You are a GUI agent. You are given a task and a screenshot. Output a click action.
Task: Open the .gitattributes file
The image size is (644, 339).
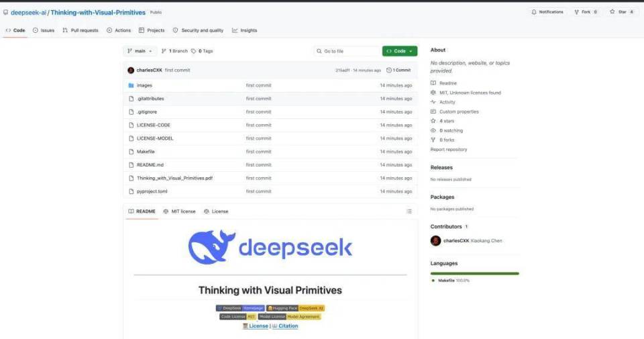[150, 99]
